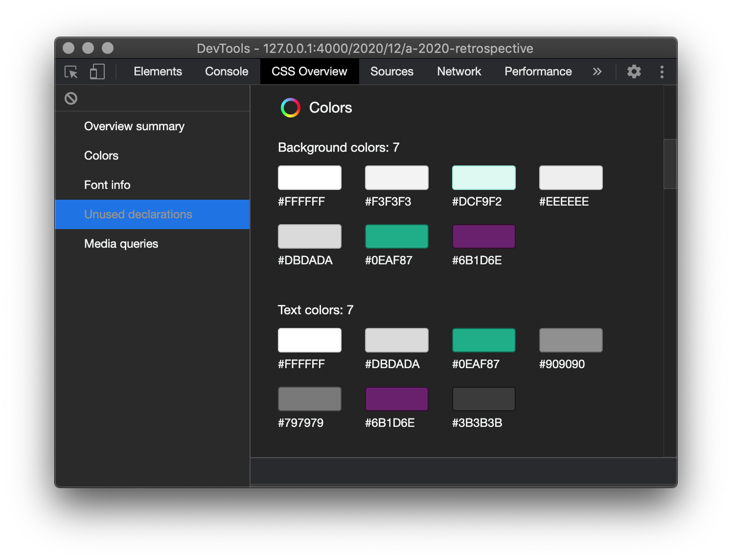Switch to the Sources tab

click(x=391, y=72)
